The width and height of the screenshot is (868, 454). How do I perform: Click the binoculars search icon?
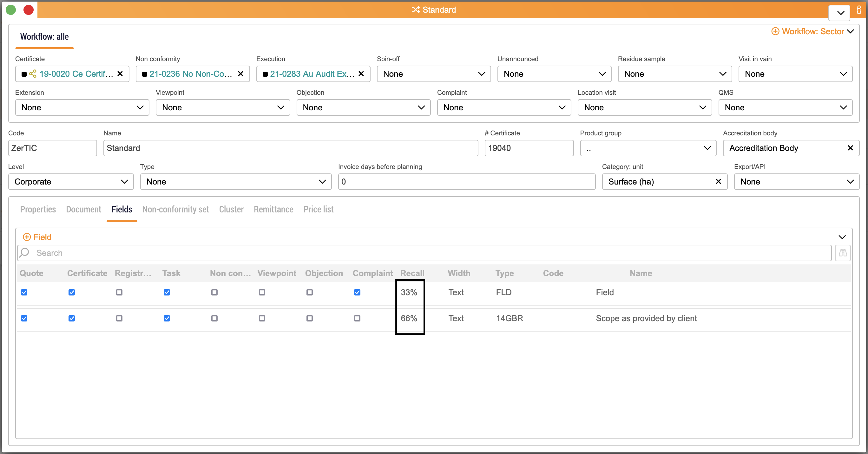pos(842,253)
